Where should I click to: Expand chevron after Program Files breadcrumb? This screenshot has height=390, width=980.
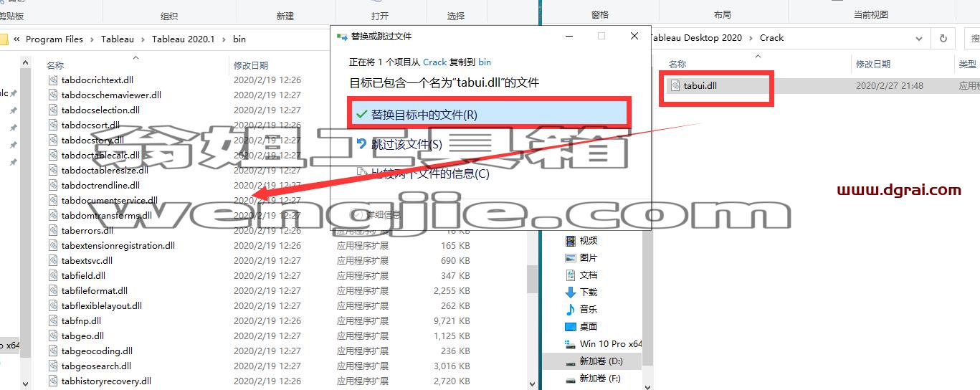pos(91,39)
